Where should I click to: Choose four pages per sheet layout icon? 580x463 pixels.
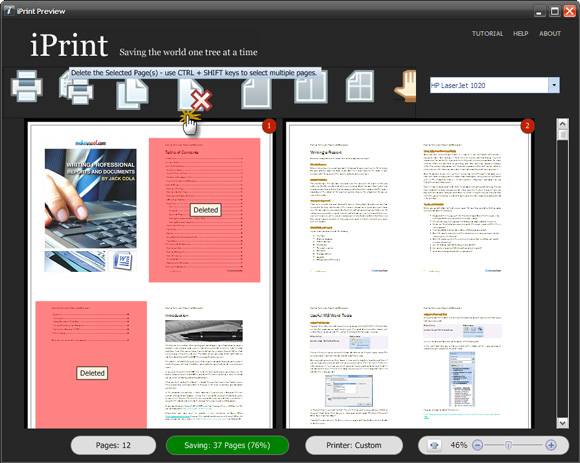[360, 87]
